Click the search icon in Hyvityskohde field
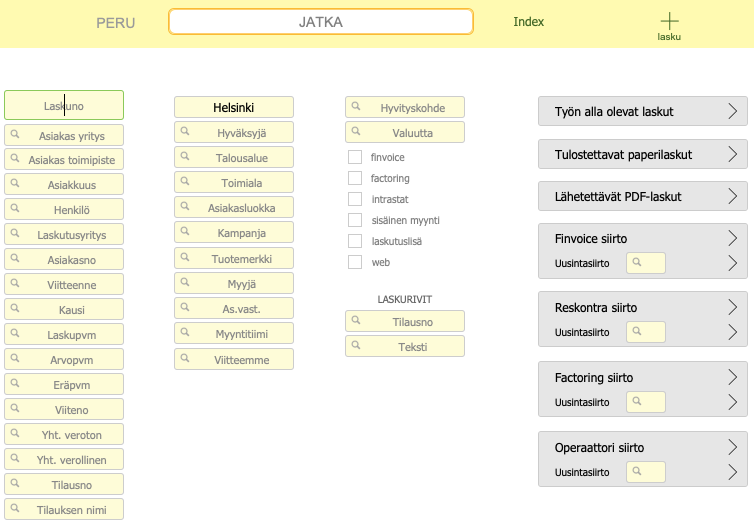This screenshot has width=754, height=529. coord(355,106)
